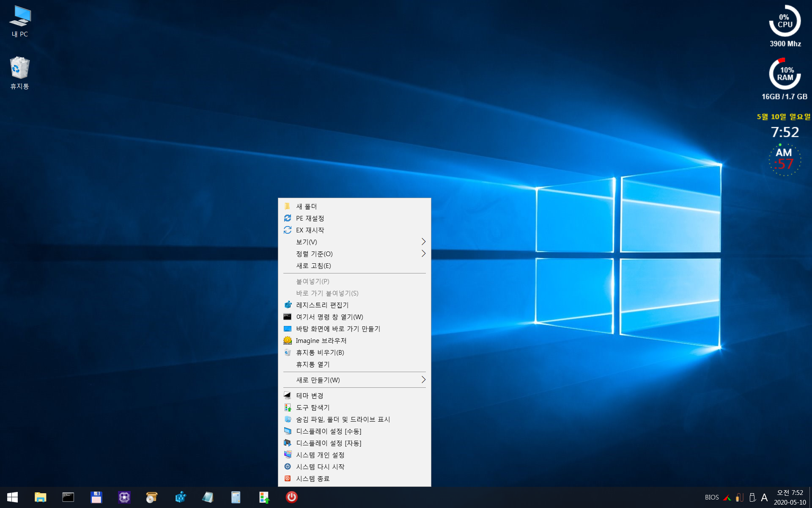
Task: Click the 7:52 clock desktop widget
Action: [x=785, y=132]
